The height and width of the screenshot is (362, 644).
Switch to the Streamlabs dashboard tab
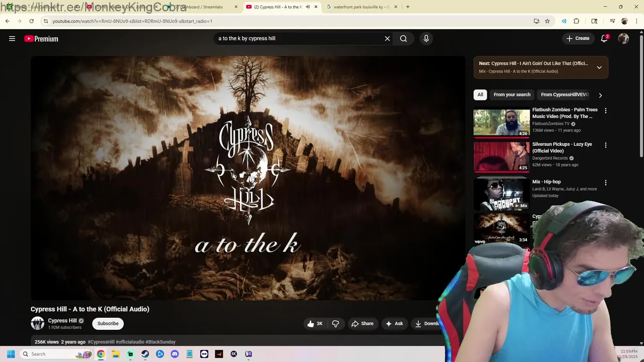click(201, 7)
